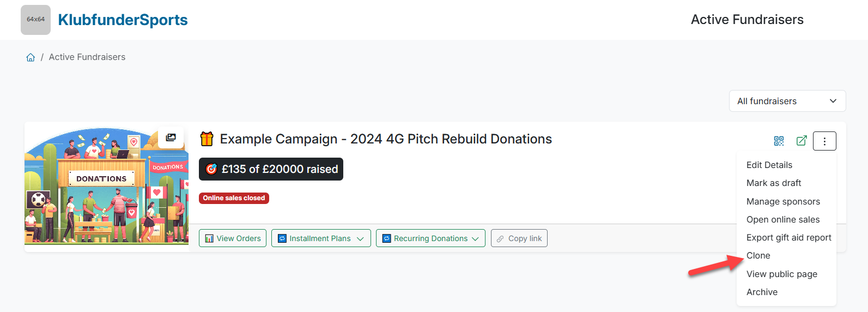
Task: Expand the Recurring Donations dropdown
Action: (x=430, y=238)
